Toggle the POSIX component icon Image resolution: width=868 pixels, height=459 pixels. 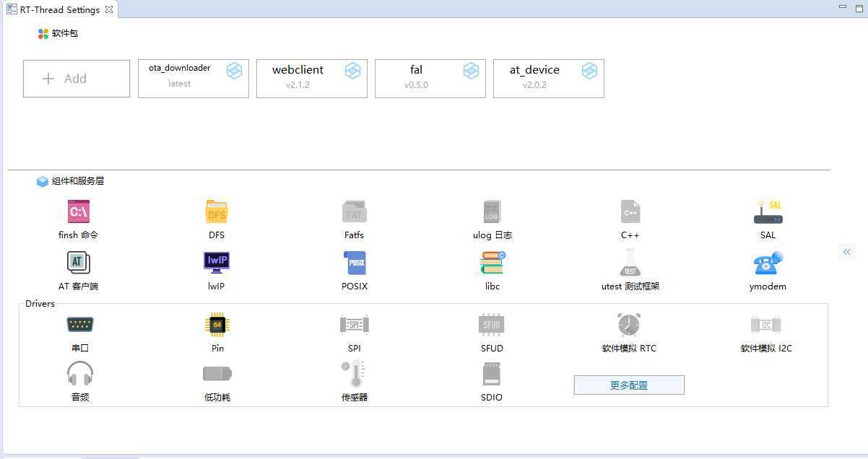(355, 263)
